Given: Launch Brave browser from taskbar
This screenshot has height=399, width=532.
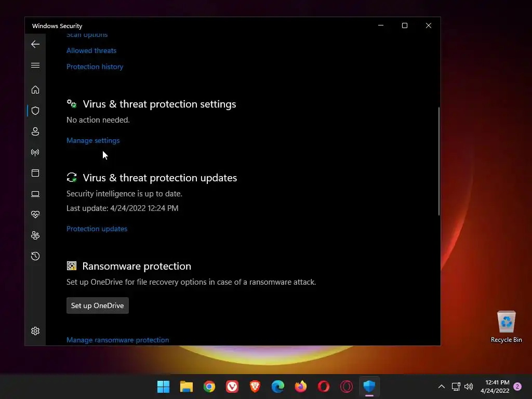Looking at the screenshot, I should (255, 387).
